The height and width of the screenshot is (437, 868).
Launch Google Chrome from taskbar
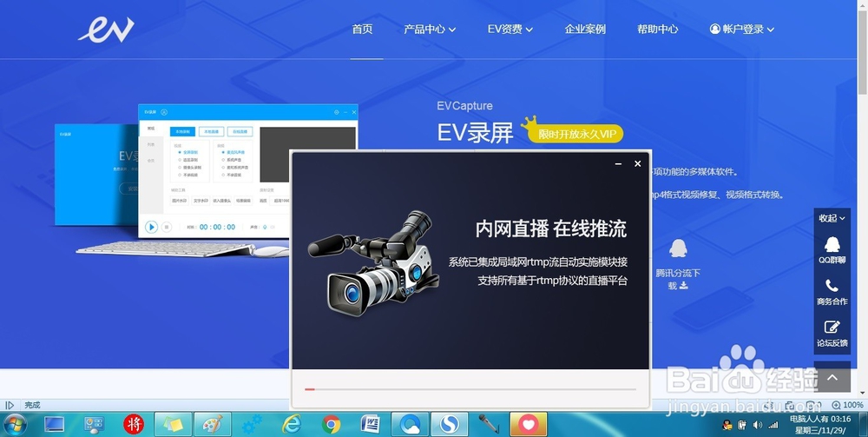331,425
